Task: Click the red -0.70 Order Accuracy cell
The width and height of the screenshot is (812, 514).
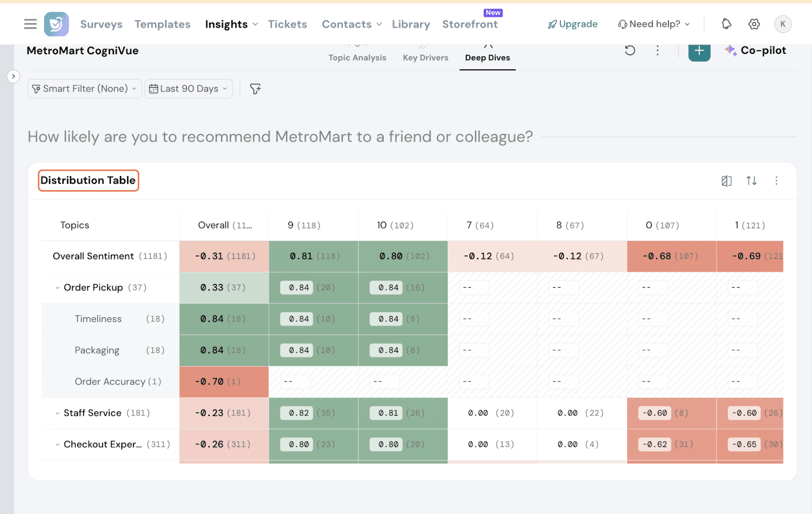Action: (224, 382)
